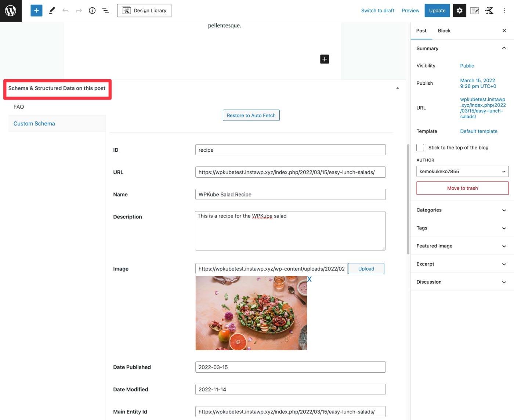Click the Main Entity Id field
Viewport: 514px width, 420px height.
[290, 412]
